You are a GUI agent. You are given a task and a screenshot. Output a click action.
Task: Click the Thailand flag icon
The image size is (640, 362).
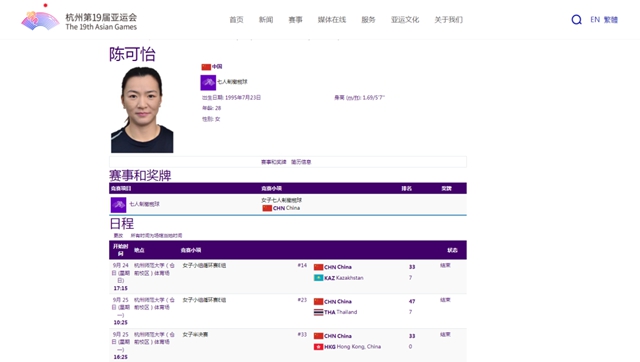[318, 312]
